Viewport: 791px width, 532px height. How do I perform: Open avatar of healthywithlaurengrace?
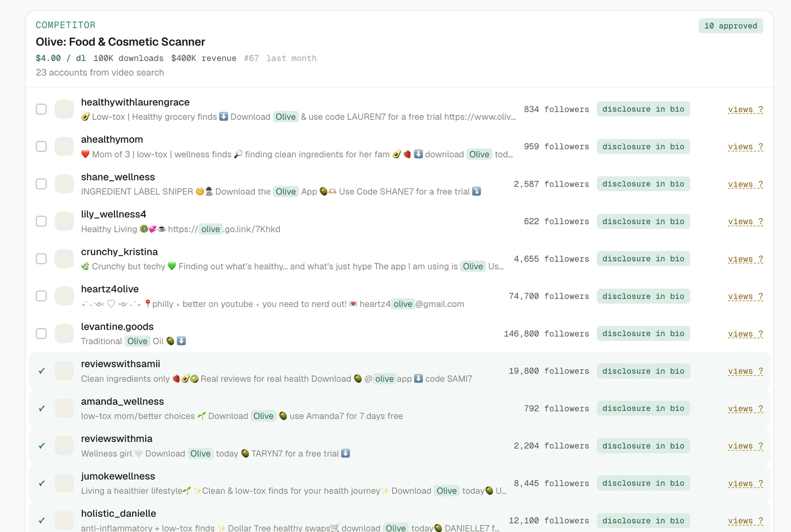(64, 109)
